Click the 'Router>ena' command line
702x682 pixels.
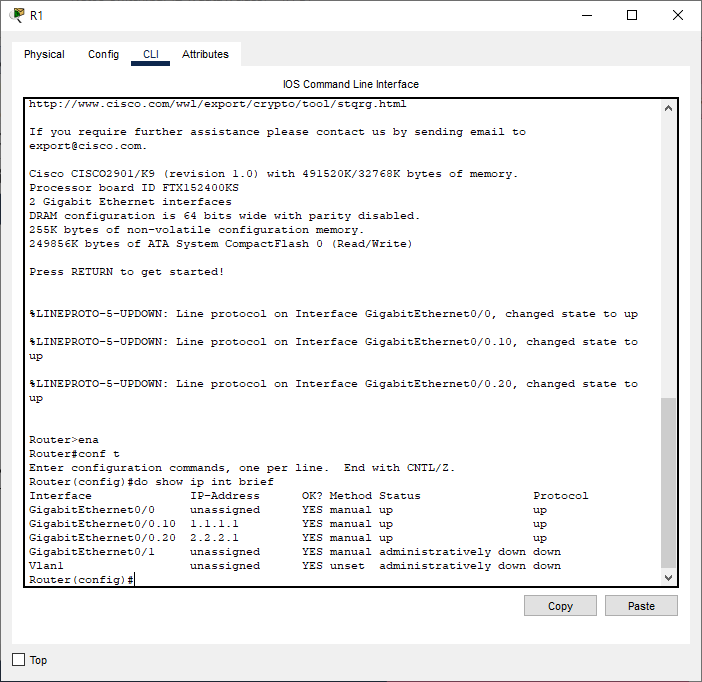pyautogui.click(x=64, y=440)
